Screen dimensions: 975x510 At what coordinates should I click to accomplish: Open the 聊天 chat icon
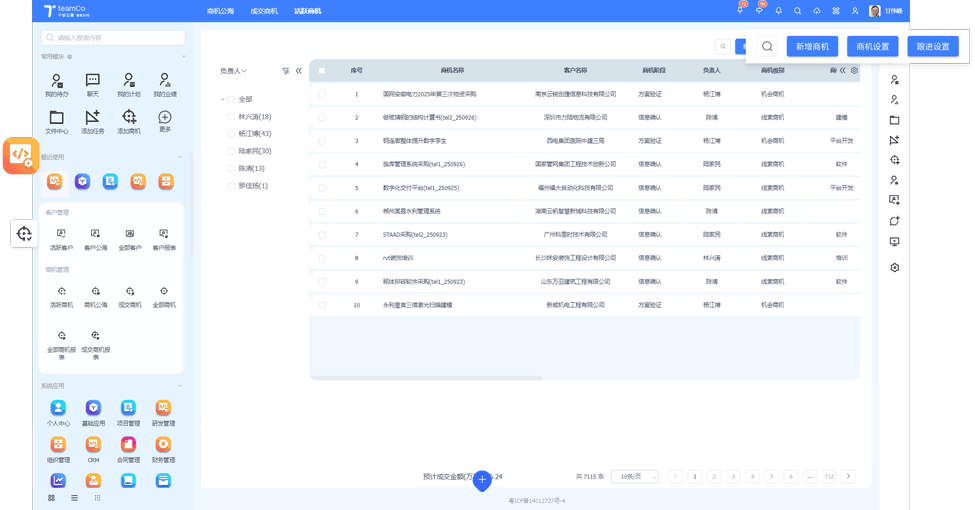coord(93,81)
